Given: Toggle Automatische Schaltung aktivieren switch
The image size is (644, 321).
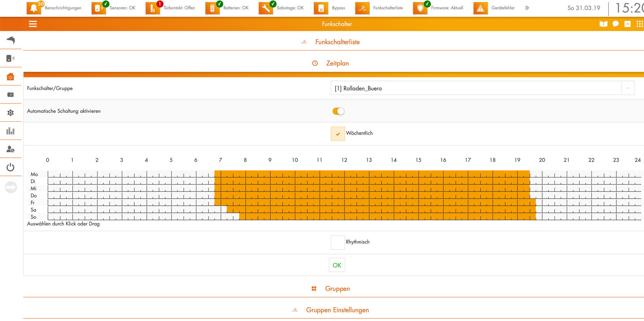Looking at the screenshot, I should pos(338,111).
